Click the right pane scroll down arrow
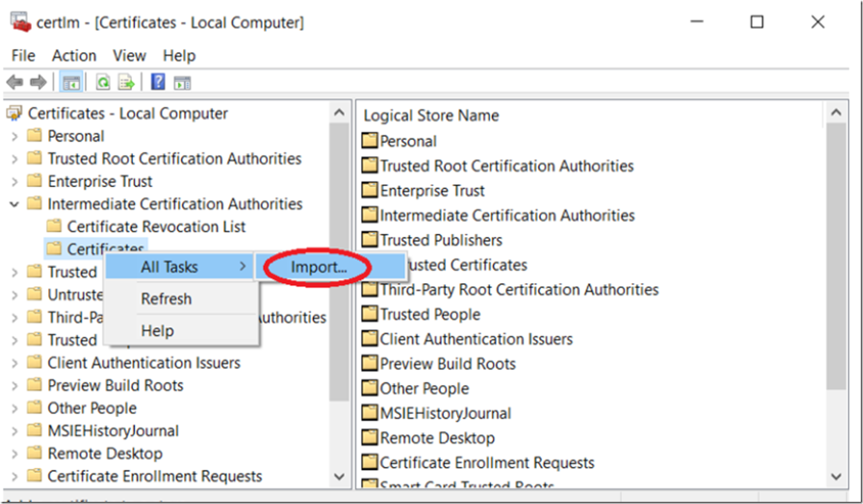This screenshot has width=863, height=504. point(836,476)
